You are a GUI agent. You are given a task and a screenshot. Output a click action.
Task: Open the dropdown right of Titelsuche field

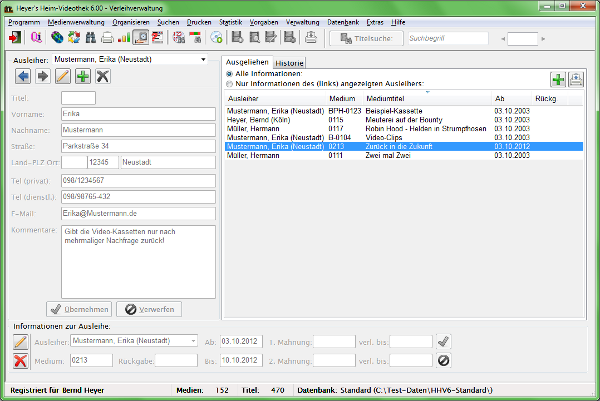[496, 38]
